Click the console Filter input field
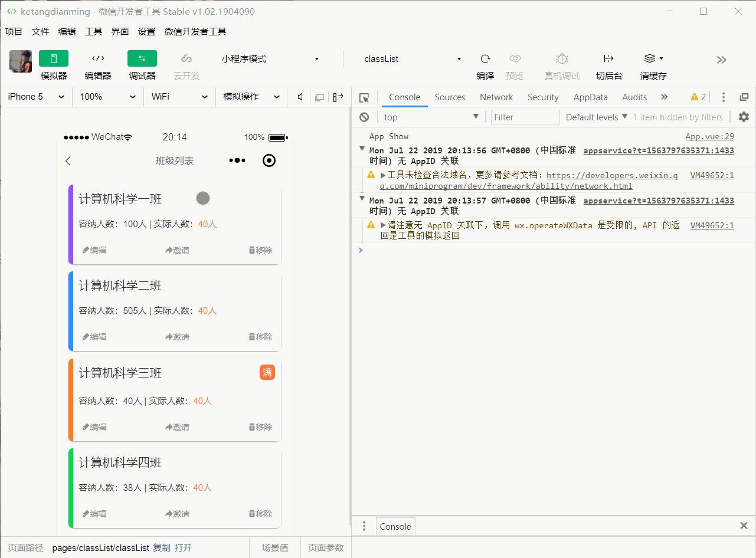This screenshot has width=756, height=558. (x=525, y=117)
